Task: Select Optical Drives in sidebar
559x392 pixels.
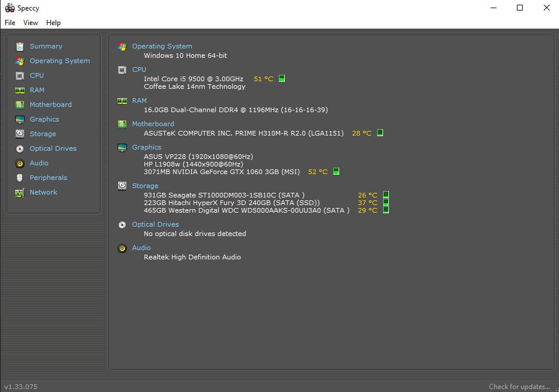Action: click(53, 148)
